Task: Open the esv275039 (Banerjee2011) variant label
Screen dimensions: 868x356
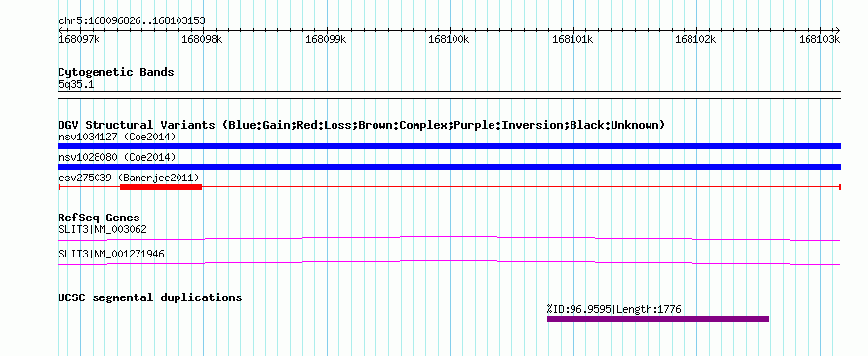Action: coord(129,178)
